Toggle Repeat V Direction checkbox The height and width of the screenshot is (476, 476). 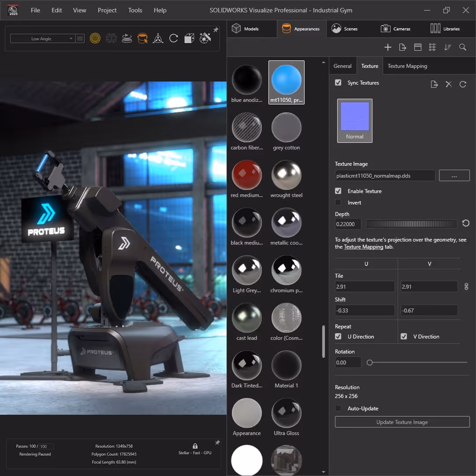coord(404,336)
